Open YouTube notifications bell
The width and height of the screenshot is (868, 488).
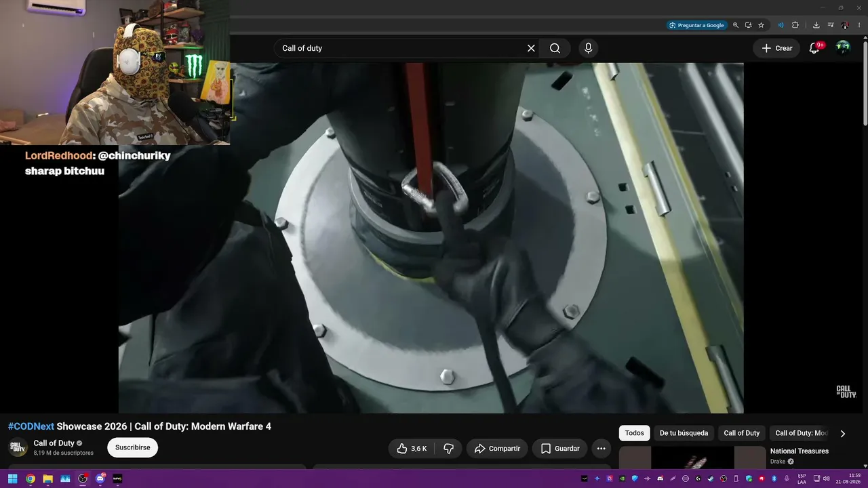point(814,48)
